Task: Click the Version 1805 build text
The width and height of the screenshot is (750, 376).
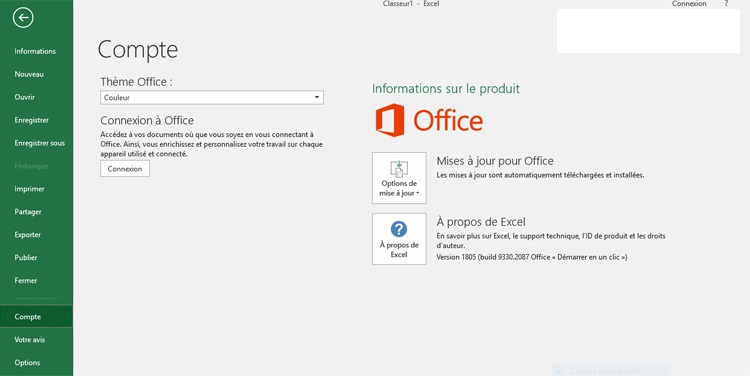Action: pos(532,257)
